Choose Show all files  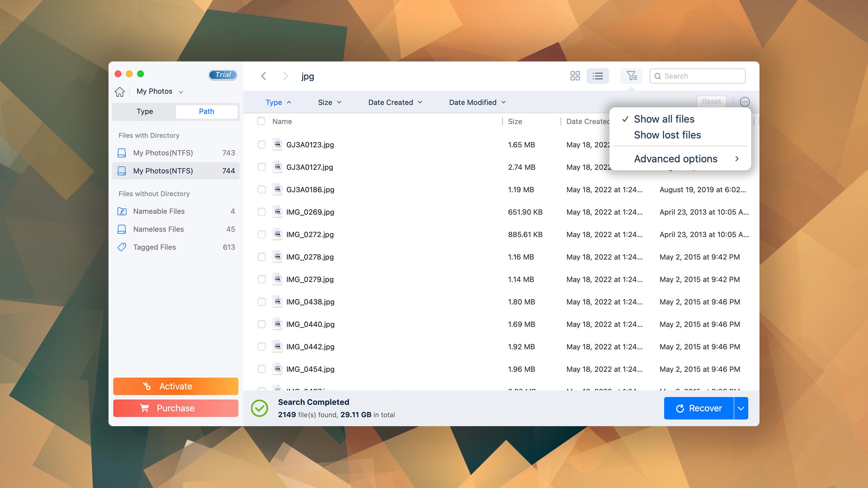click(x=680, y=119)
